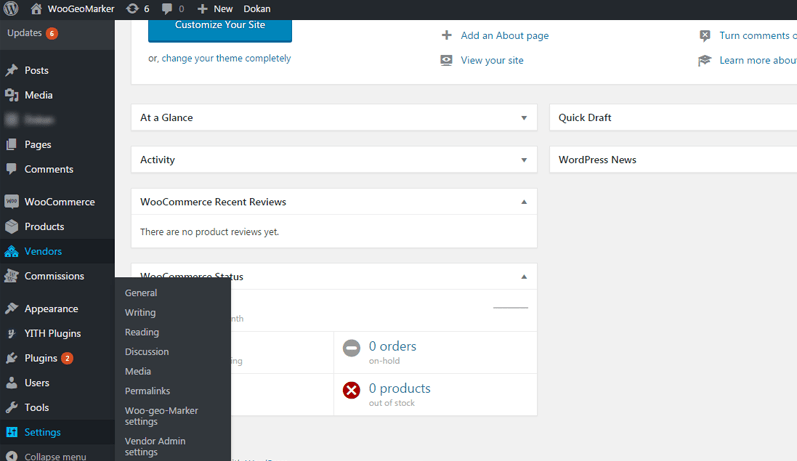Click the WordPress logo icon
Image resolution: width=797 pixels, height=461 pixels.
click(11, 9)
